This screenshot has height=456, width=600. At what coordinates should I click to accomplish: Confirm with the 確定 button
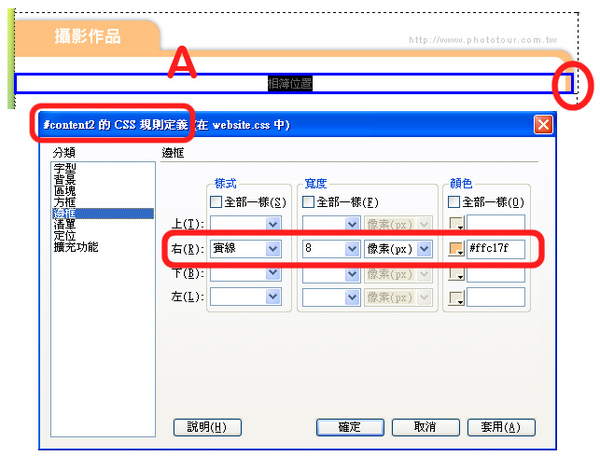350,427
